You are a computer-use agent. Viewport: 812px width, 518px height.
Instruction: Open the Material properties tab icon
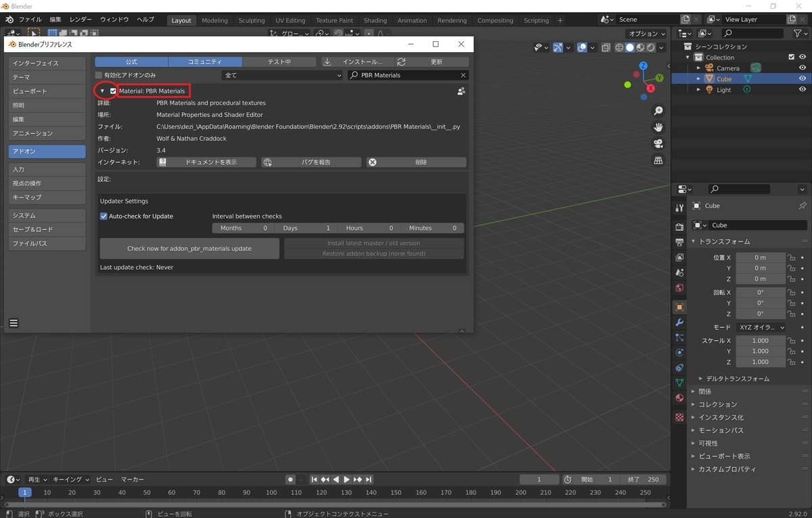tap(679, 398)
